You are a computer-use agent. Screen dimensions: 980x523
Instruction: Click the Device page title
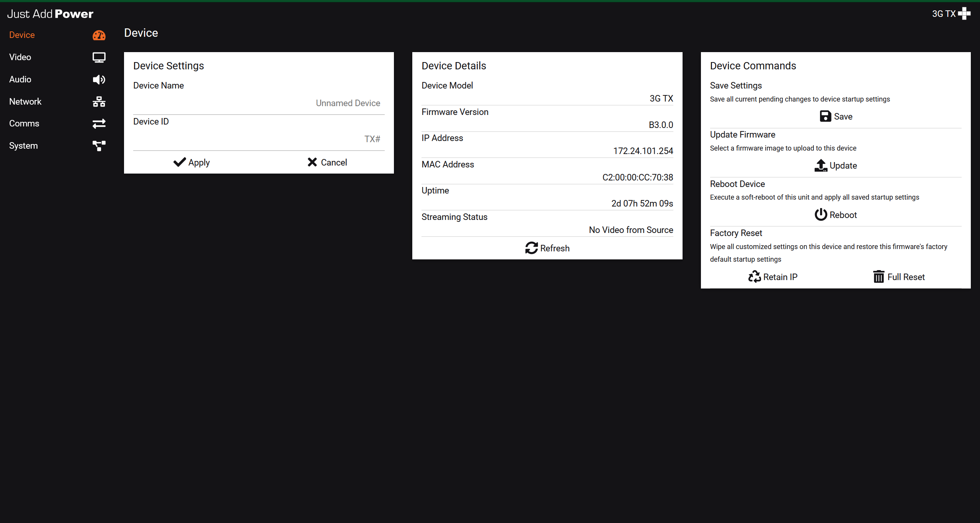tap(141, 33)
